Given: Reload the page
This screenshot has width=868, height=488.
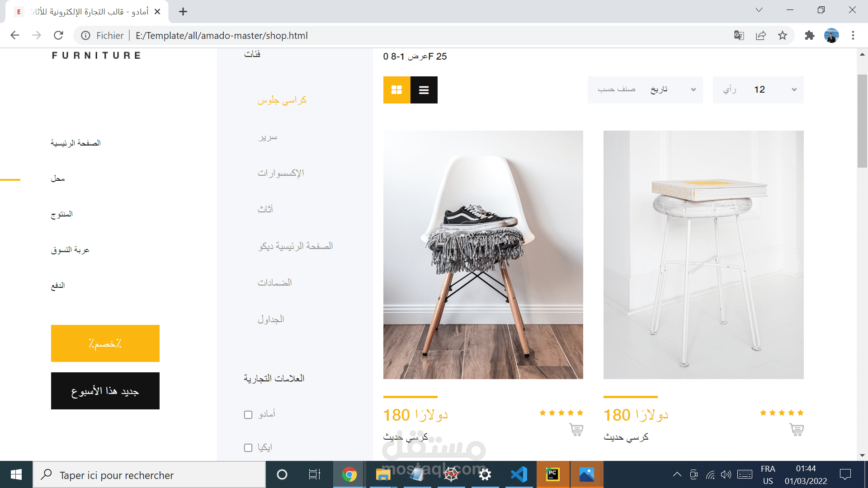Looking at the screenshot, I should point(58,35).
